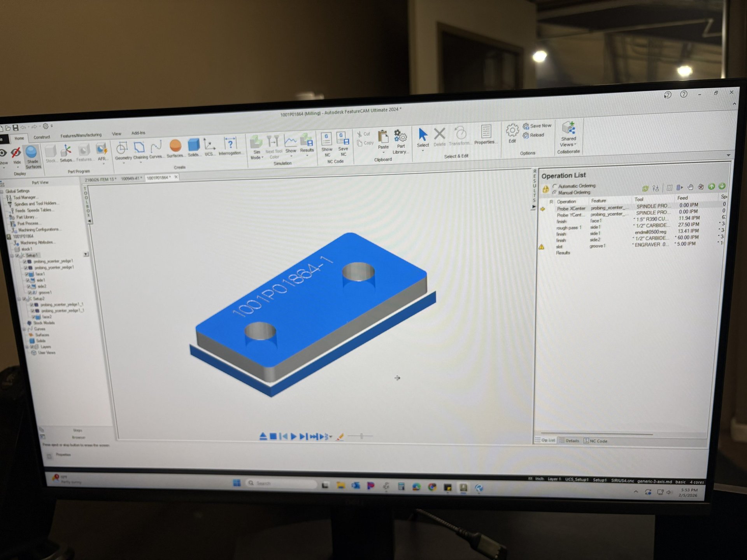Click the hand icon in Operation List
This screenshot has width=747, height=560.
click(x=690, y=187)
